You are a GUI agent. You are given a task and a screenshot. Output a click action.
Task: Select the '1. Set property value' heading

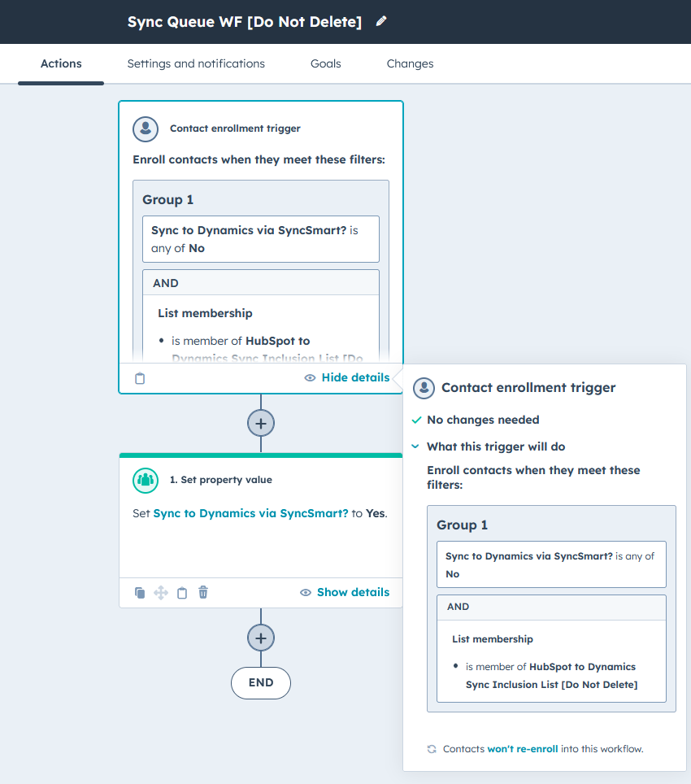coord(221,480)
